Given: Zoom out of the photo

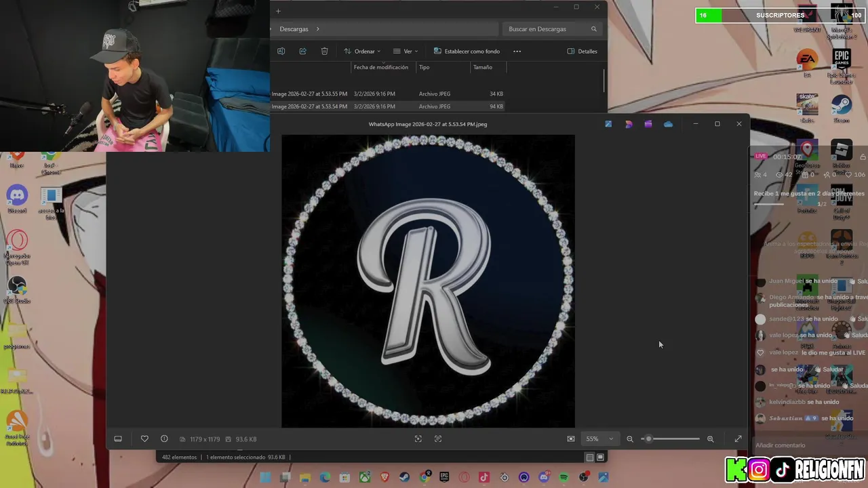Looking at the screenshot, I should pyautogui.click(x=630, y=439).
